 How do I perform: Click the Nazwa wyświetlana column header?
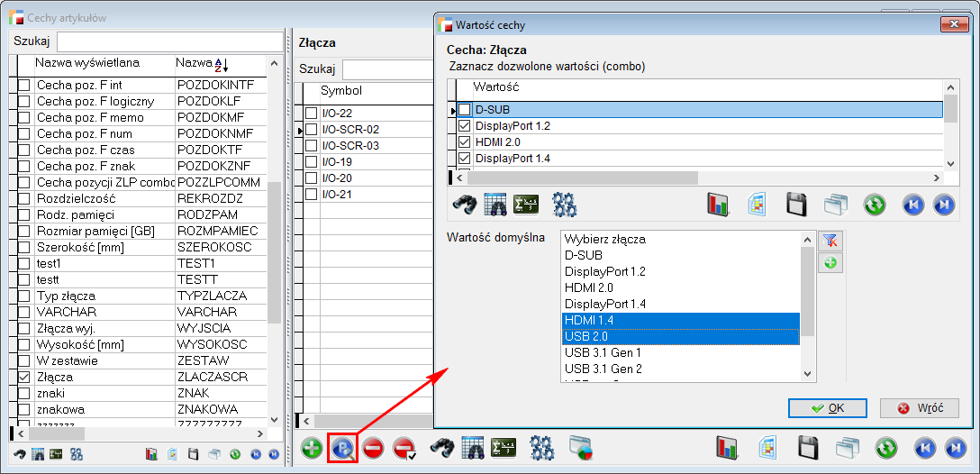point(104,63)
